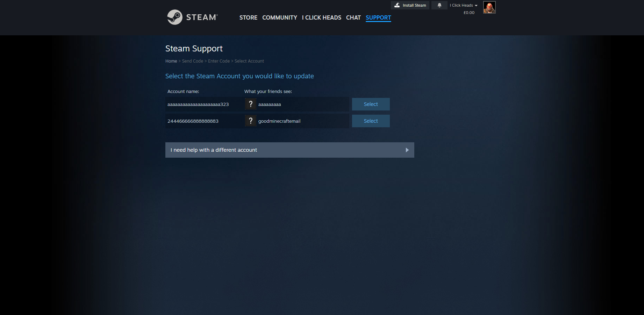Click the £0.00 wallet balance
This screenshot has width=644, height=315.
coord(469,13)
